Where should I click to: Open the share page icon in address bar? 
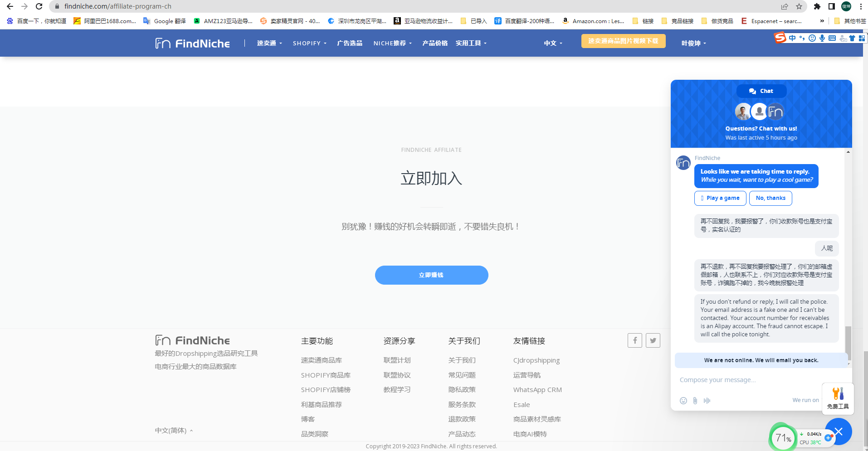click(785, 6)
